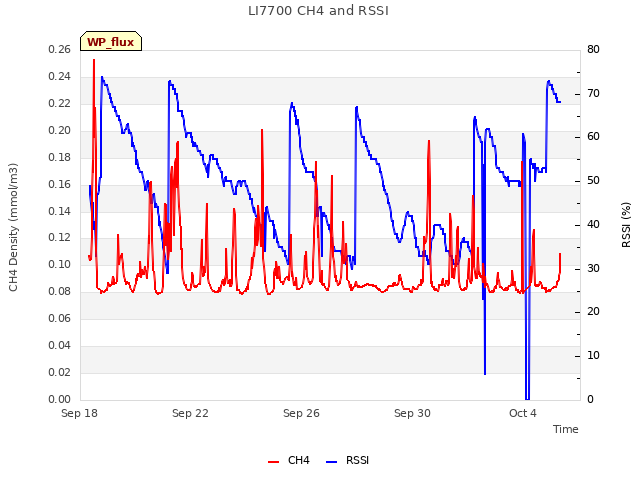640x480 pixels.
Task: Click the 'Oct 4' date tick label
Action: click(522, 413)
